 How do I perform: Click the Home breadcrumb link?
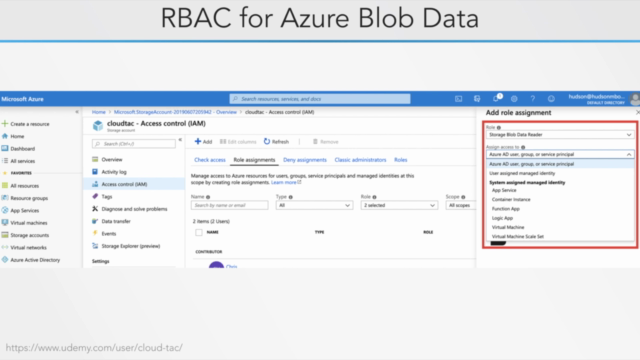click(98, 112)
